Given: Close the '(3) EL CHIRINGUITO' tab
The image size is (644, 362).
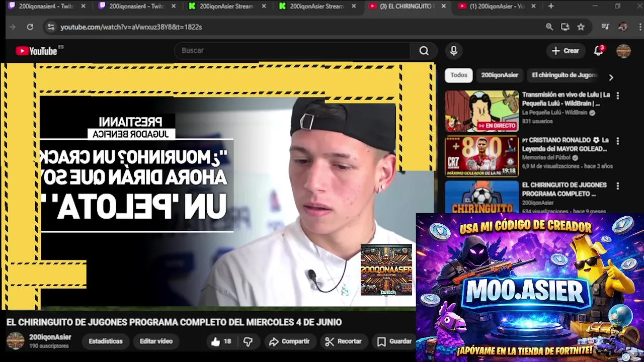Looking at the screenshot, I should [443, 6].
